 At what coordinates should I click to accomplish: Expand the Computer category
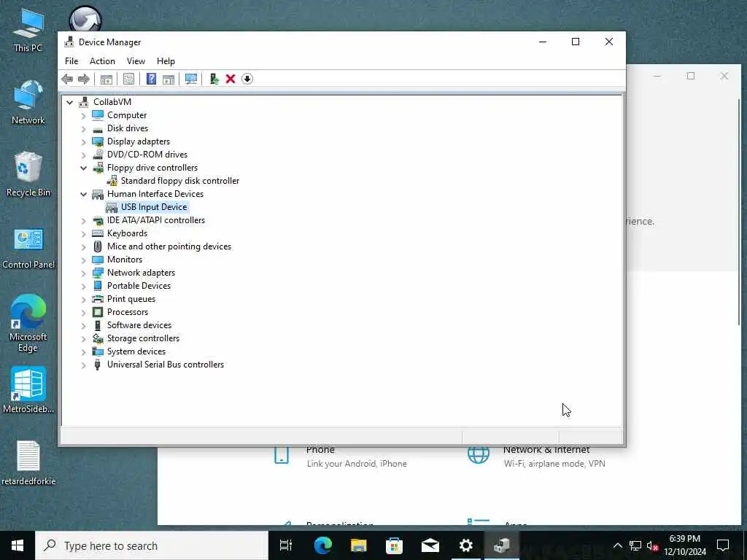[84, 116]
